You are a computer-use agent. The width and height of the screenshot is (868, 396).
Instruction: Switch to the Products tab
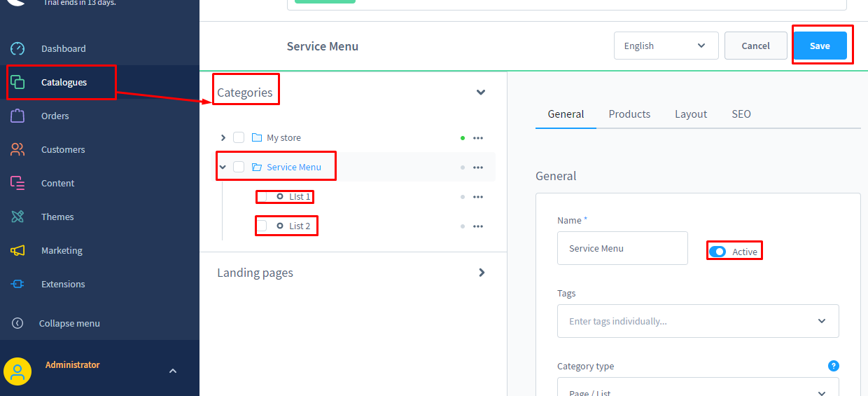coord(629,114)
